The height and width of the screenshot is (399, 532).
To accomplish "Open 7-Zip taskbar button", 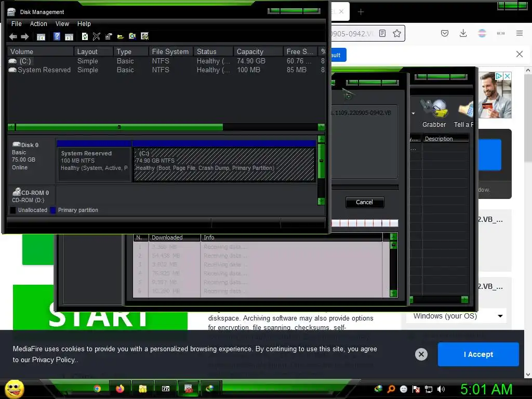I will coord(166,389).
